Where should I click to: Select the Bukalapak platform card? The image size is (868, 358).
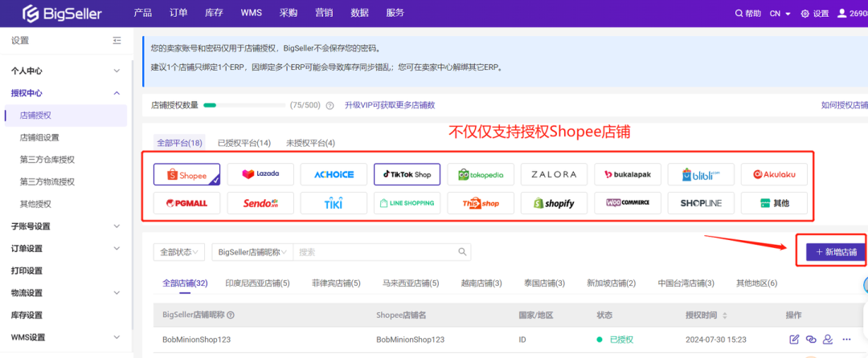628,174
